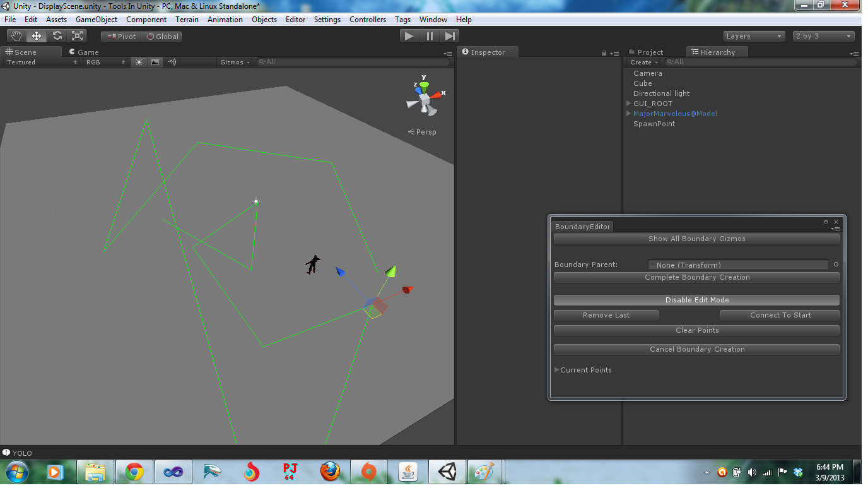Open the Hierarchy Create dropdown
This screenshot has height=500, width=868.
pyautogui.click(x=643, y=62)
